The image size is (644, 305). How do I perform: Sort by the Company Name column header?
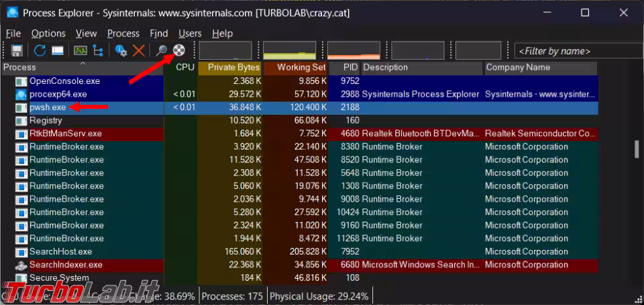(541, 67)
